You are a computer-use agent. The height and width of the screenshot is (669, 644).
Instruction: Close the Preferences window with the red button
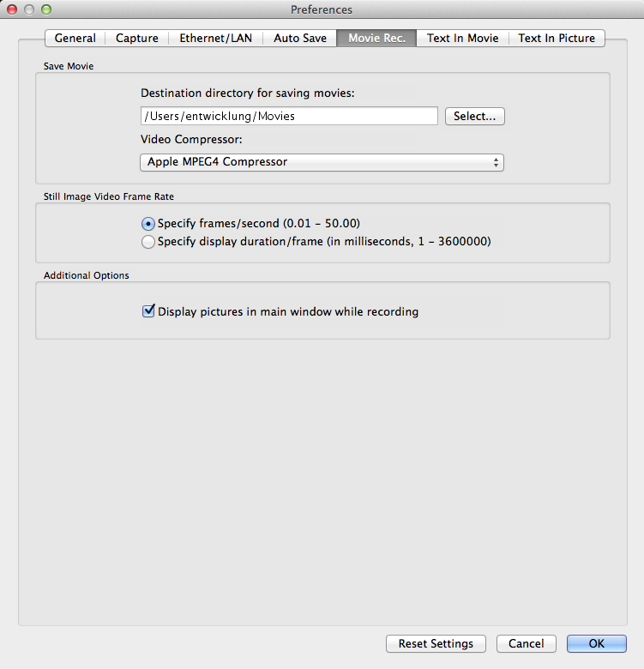pos(12,9)
